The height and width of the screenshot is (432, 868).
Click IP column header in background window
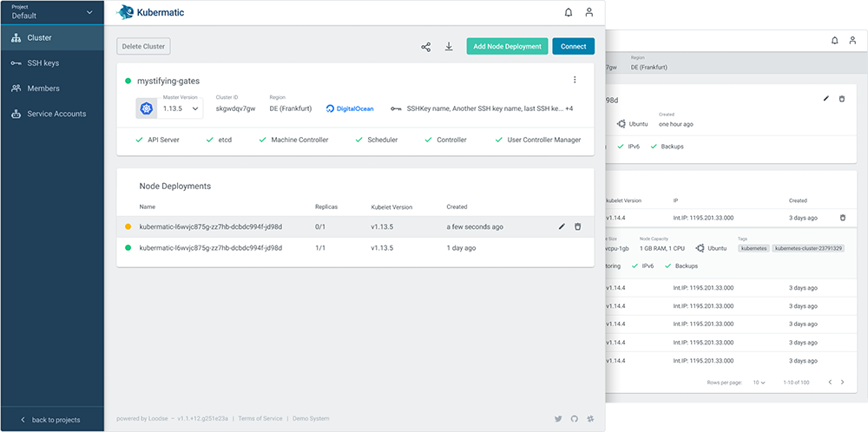point(675,200)
